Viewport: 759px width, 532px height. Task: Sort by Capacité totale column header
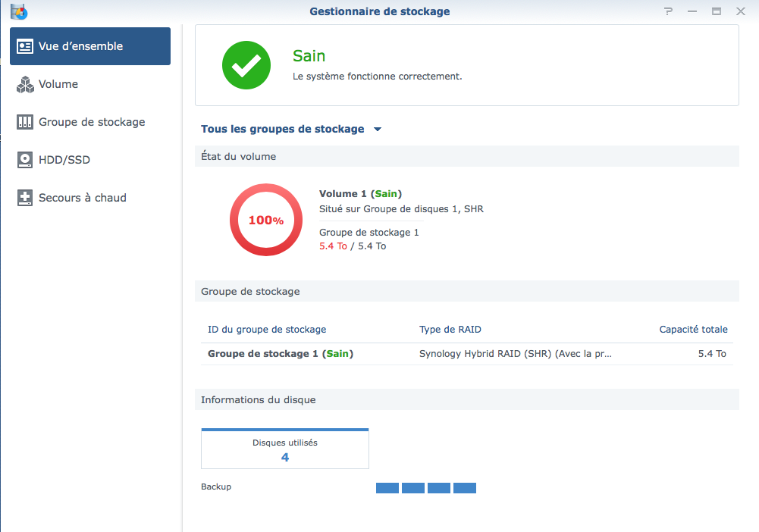tap(693, 330)
